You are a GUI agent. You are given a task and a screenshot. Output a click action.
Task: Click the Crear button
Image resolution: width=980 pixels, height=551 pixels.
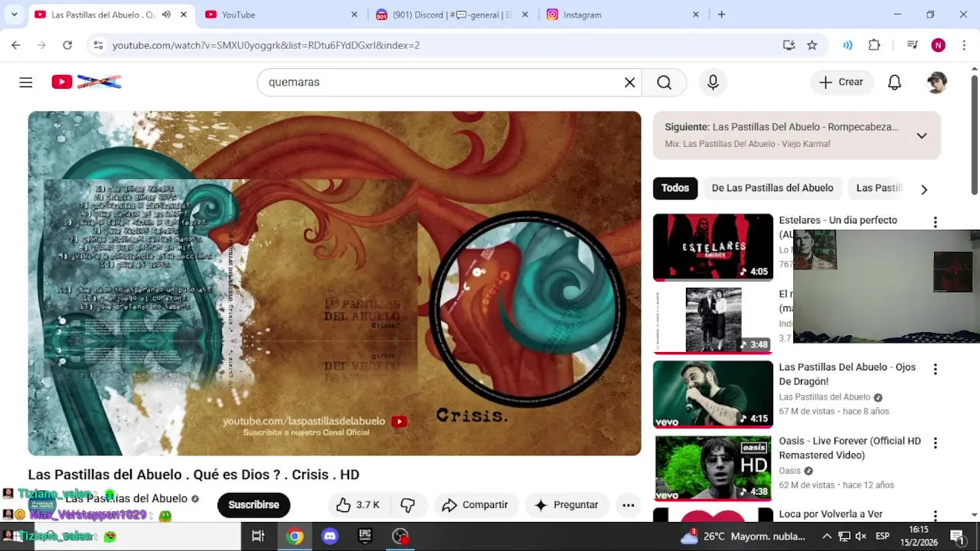click(841, 82)
